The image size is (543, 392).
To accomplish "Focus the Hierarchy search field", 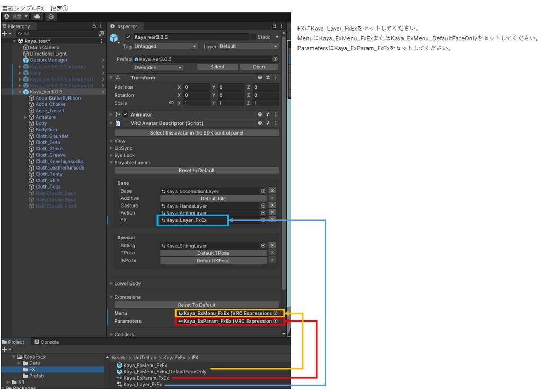I will click(57, 33).
